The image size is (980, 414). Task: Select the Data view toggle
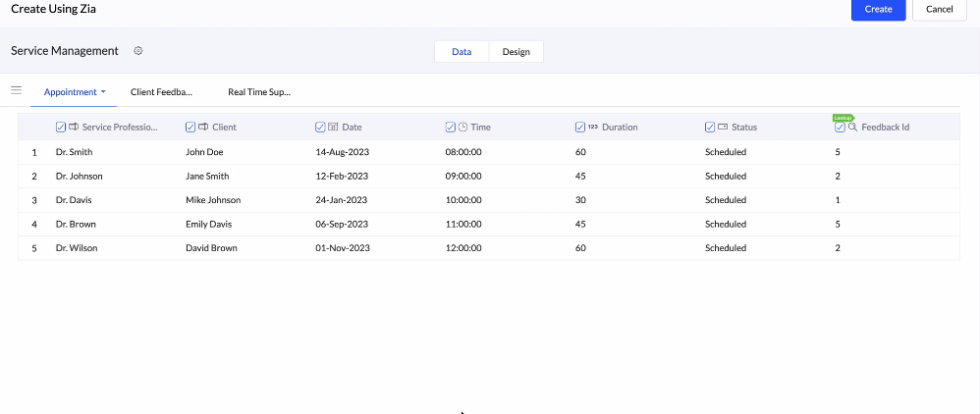[x=462, y=51]
